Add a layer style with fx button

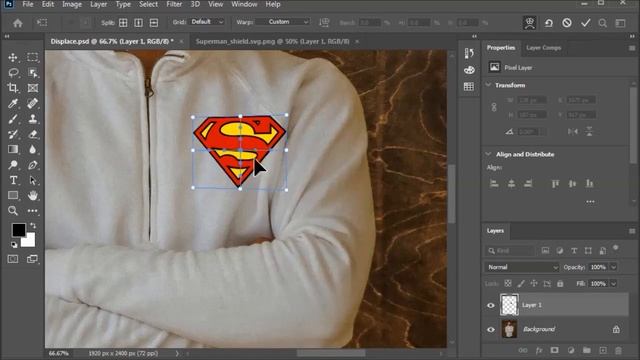tap(539, 350)
